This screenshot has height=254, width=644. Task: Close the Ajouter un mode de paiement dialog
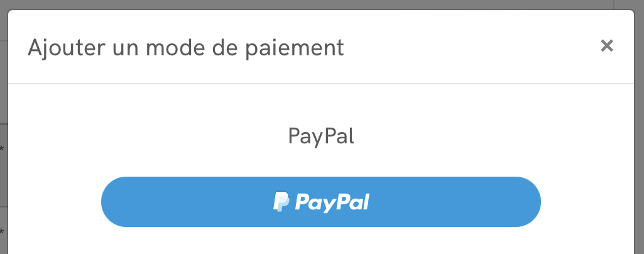(x=607, y=46)
